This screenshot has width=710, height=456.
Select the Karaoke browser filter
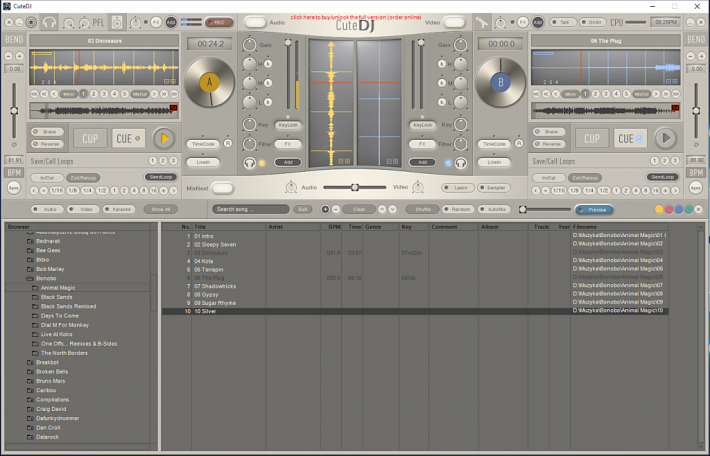point(119,209)
